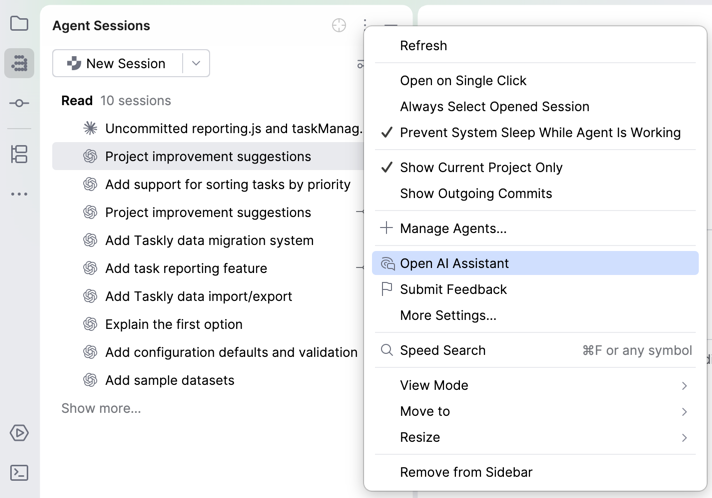Enable Always Select Opened Session

[535, 106]
